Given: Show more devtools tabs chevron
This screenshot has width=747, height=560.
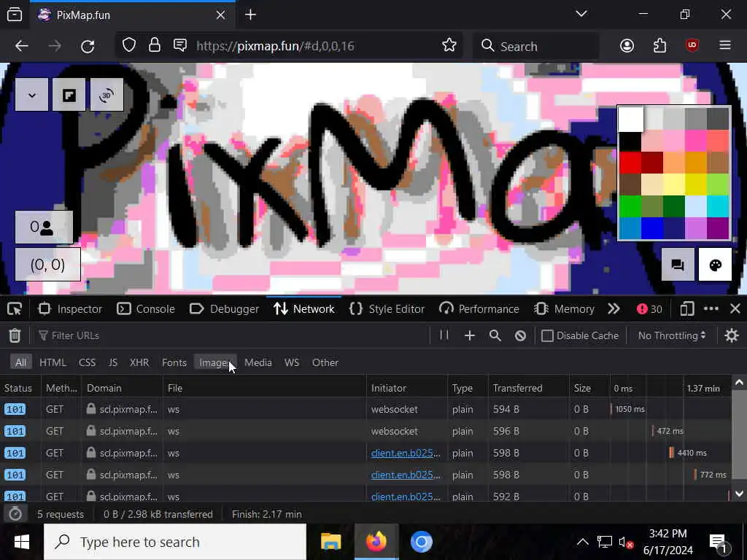Looking at the screenshot, I should [x=614, y=309].
